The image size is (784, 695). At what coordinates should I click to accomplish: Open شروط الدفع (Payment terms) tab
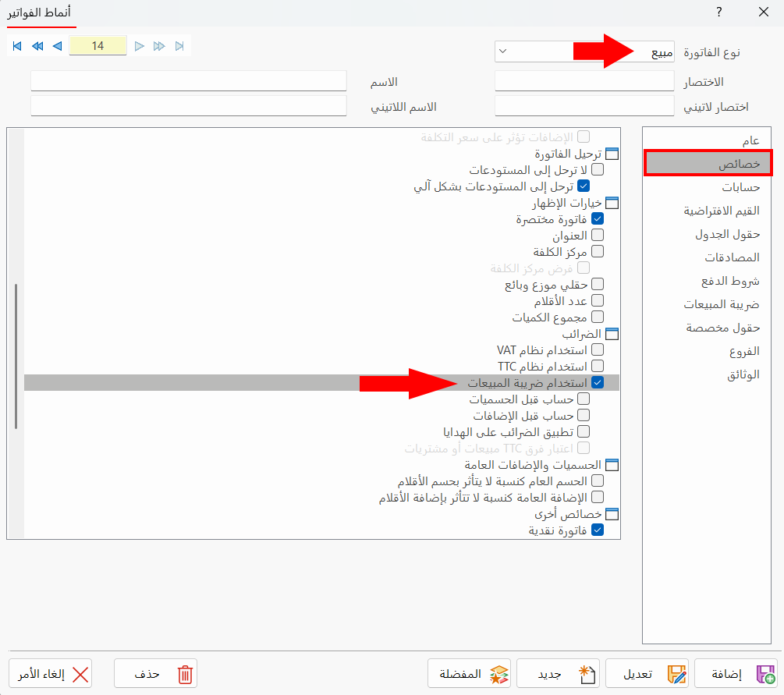click(x=707, y=281)
